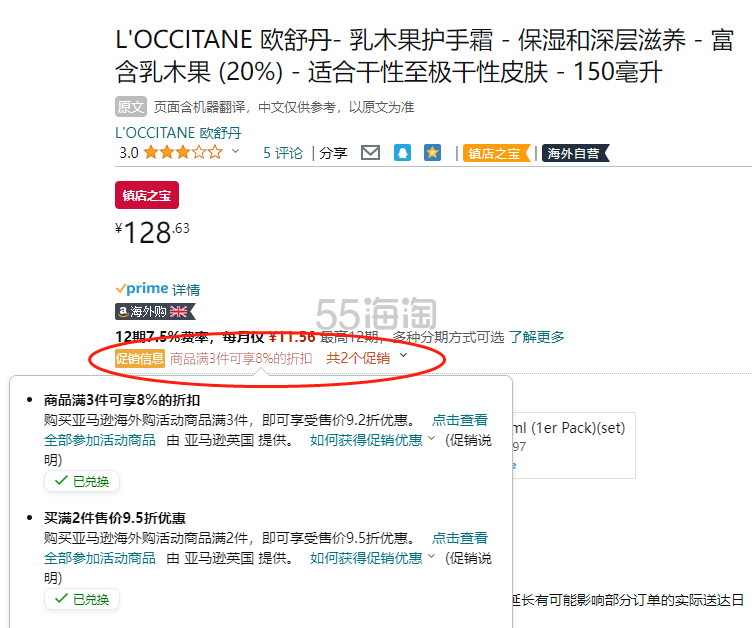The width and height of the screenshot is (752, 628).
Task: Click the 分享 share label
Action: click(x=333, y=153)
